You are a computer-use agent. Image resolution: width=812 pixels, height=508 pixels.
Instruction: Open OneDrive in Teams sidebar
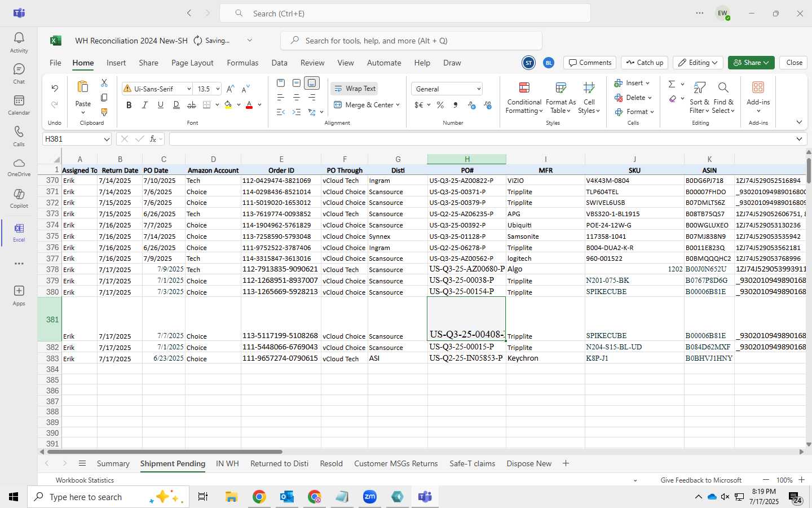pos(19,167)
